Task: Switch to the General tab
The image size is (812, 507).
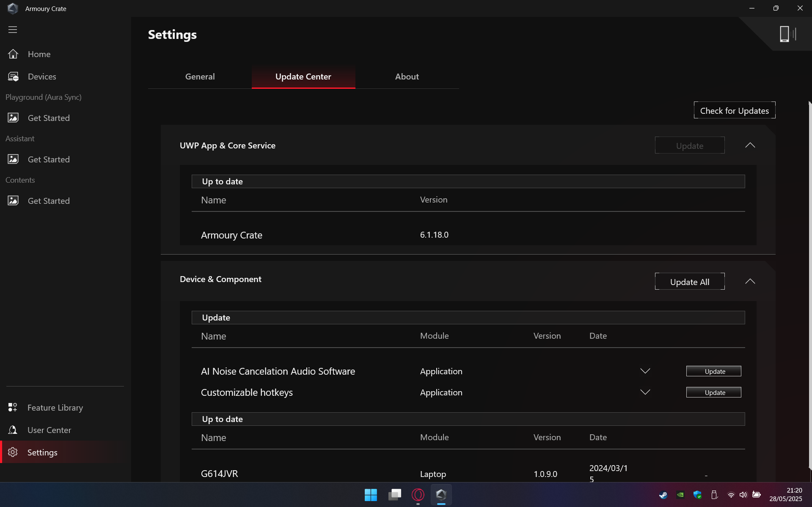Action: pyautogui.click(x=200, y=77)
